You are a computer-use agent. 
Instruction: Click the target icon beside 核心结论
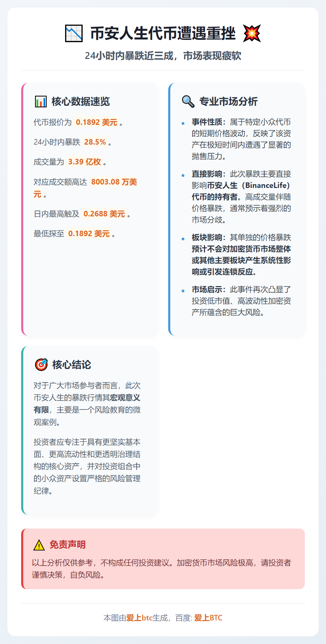41,365
